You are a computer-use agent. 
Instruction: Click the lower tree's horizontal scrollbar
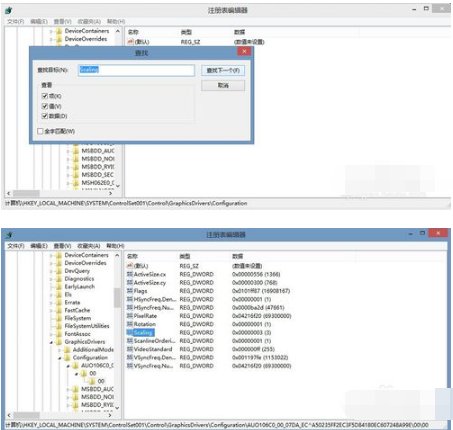coord(60,415)
